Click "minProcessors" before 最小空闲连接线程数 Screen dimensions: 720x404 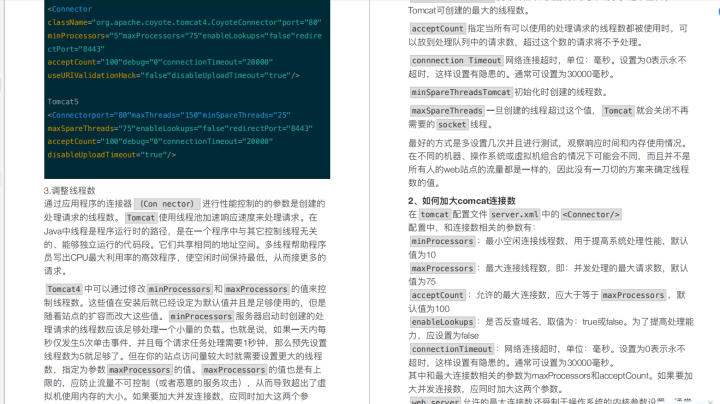(442, 241)
